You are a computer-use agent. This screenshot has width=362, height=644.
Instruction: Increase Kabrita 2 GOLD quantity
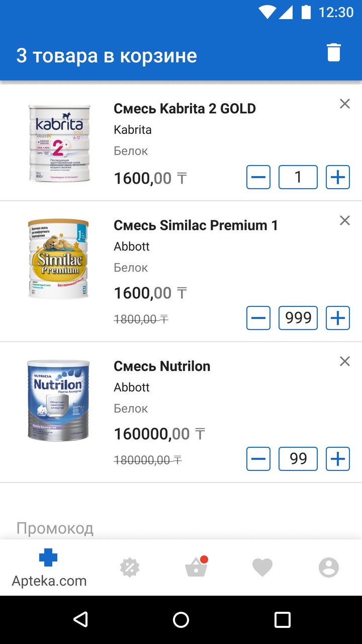(x=338, y=177)
